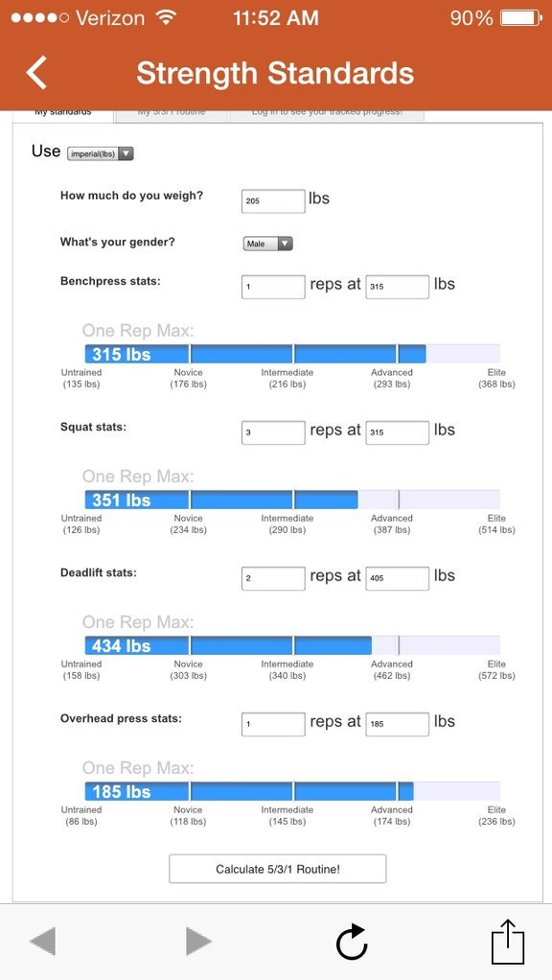552x980 pixels.
Task: Open the My standards tab
Action: click(x=62, y=115)
